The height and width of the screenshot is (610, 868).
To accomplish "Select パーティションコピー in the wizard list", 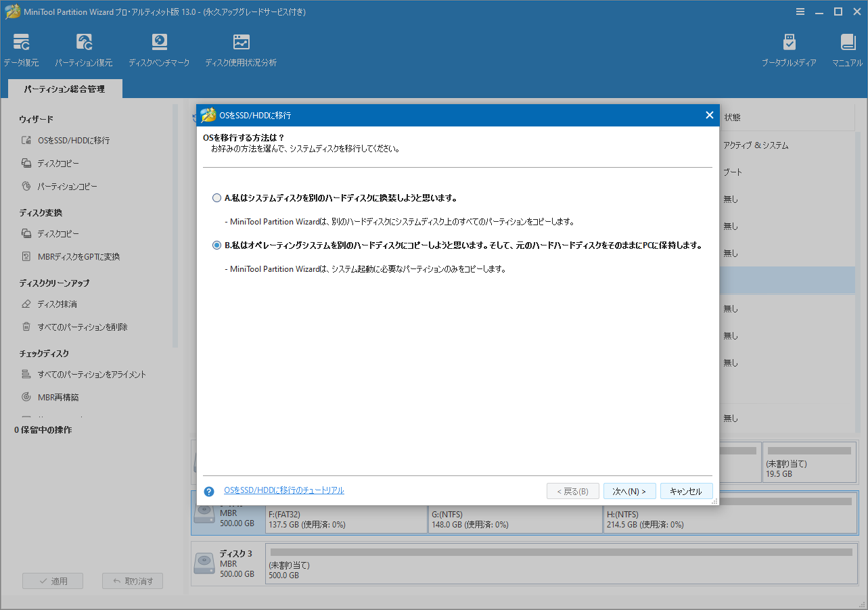I will (x=68, y=186).
